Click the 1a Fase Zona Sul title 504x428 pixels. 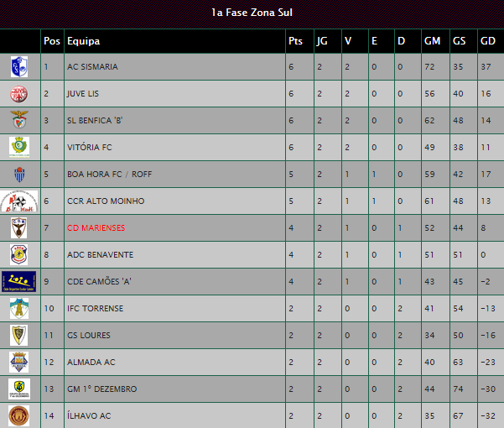click(252, 13)
